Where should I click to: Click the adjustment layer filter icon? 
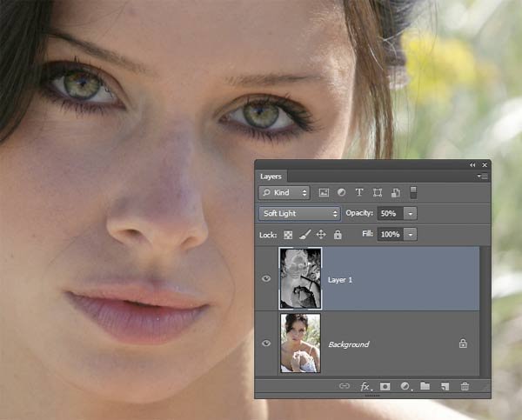pyautogui.click(x=342, y=192)
